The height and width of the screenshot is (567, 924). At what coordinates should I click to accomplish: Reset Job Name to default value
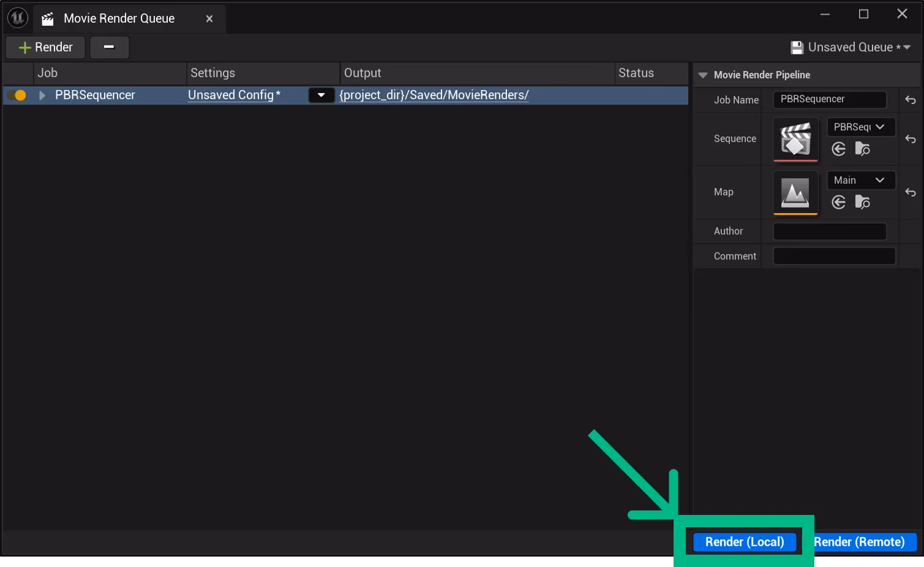(x=910, y=100)
